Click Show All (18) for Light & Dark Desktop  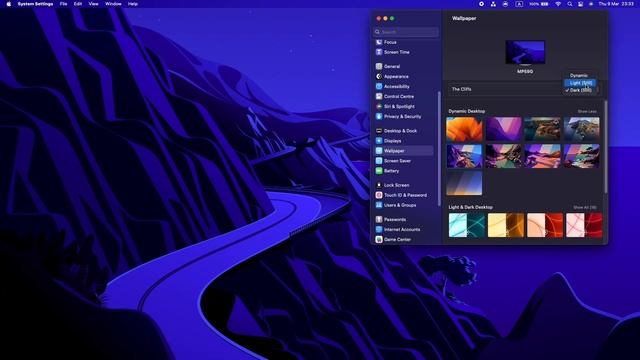click(585, 207)
